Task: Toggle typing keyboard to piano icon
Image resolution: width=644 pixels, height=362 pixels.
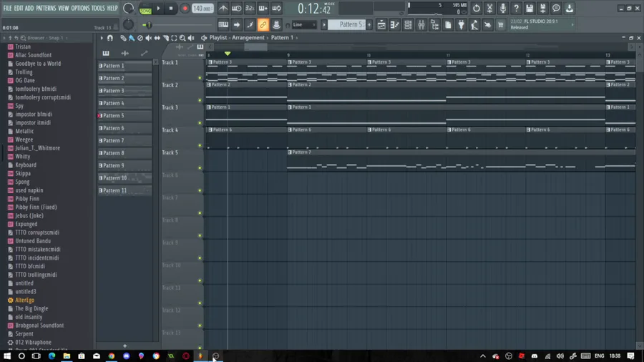Action: coord(223,24)
